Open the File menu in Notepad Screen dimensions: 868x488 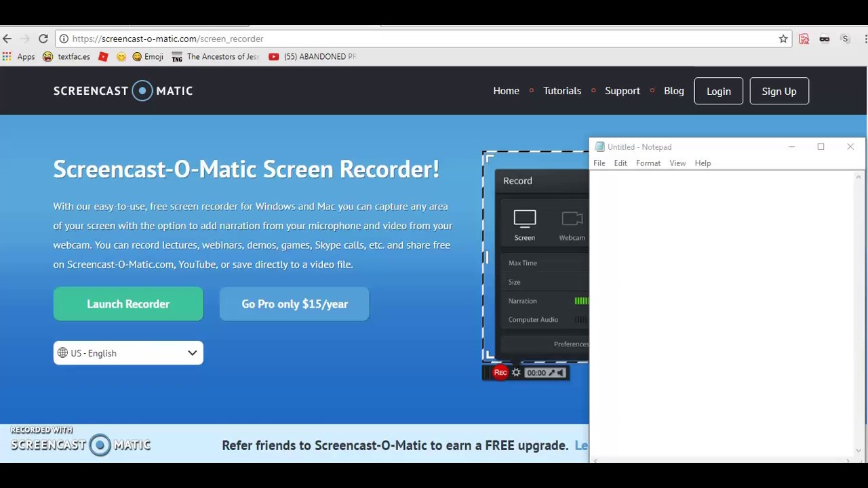pyautogui.click(x=599, y=163)
